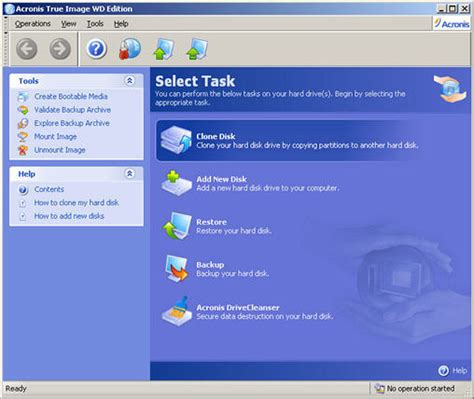The image size is (474, 399).
Task: Click the Clone Disk description text
Action: (x=307, y=145)
